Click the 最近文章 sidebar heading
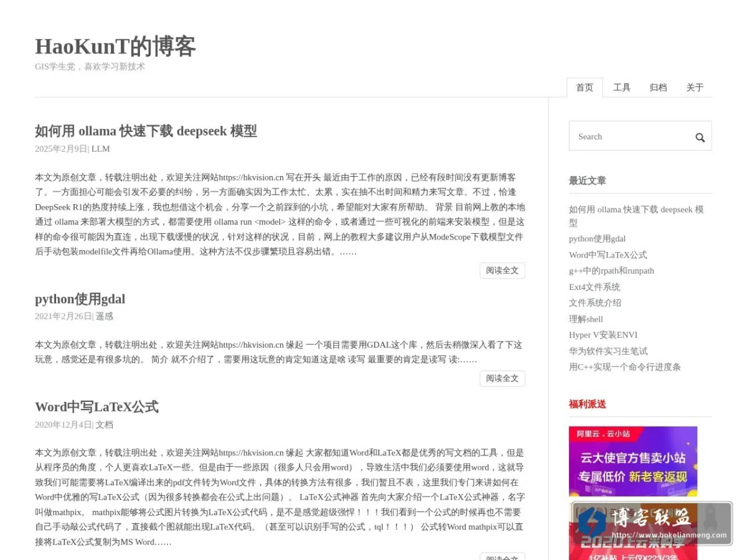 pyautogui.click(x=587, y=180)
